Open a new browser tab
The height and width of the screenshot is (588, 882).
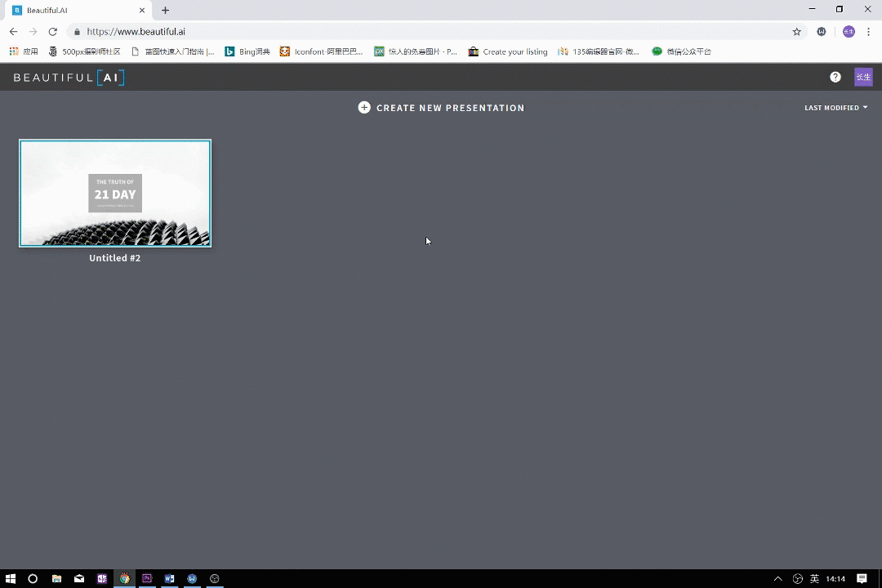165,10
